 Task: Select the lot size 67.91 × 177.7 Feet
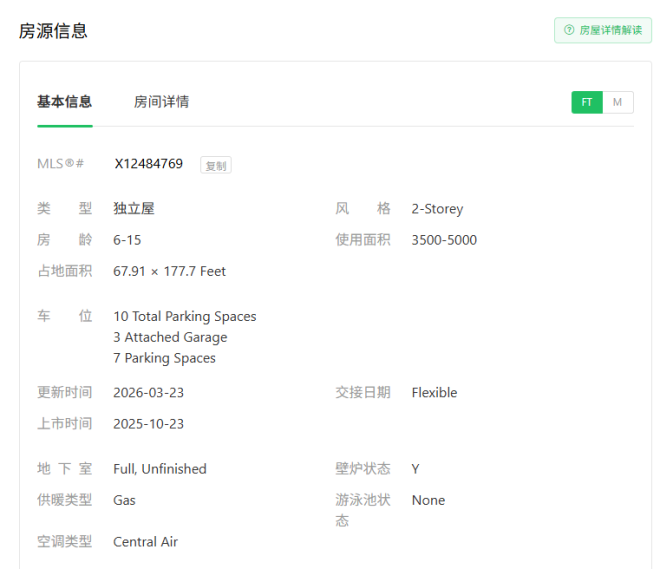(169, 271)
